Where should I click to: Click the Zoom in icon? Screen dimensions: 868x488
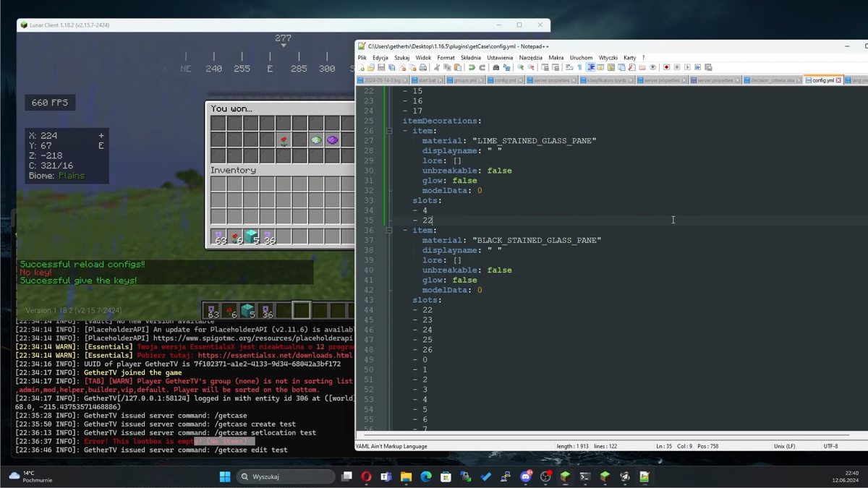(x=520, y=67)
